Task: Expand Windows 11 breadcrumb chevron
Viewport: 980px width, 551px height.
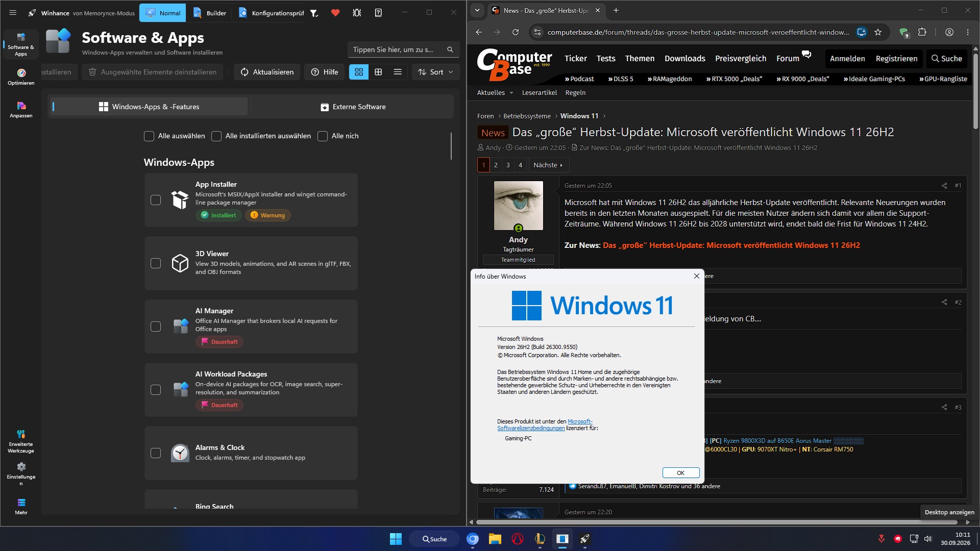Action: (x=604, y=116)
